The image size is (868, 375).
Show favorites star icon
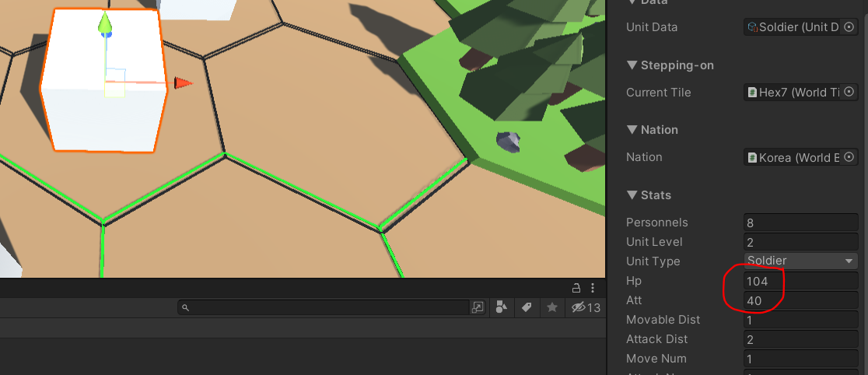552,307
